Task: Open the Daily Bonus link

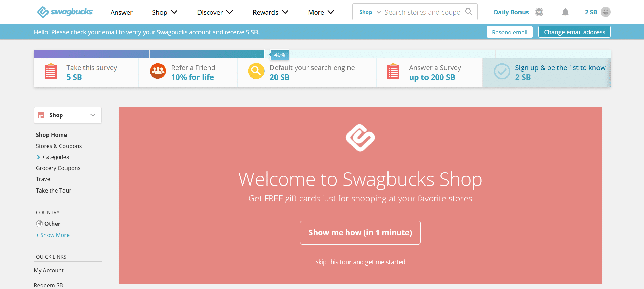Action: [511, 12]
